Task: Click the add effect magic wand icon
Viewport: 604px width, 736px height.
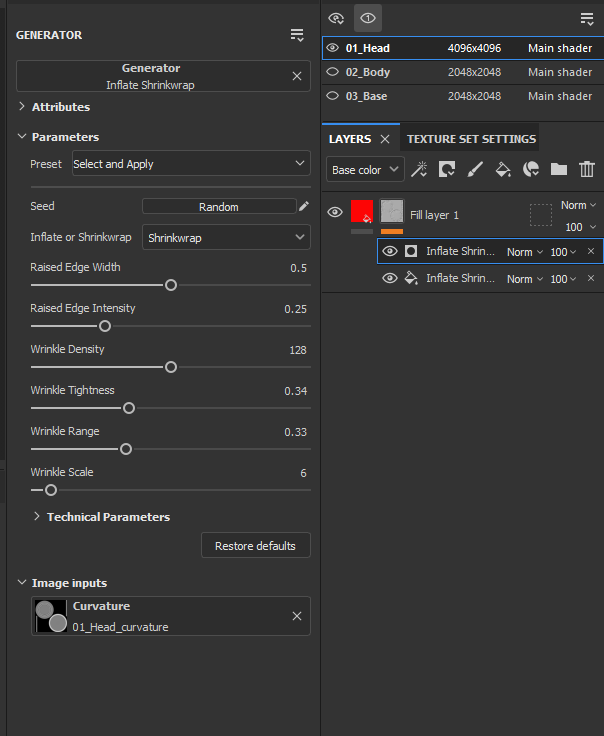Action: coord(419,169)
